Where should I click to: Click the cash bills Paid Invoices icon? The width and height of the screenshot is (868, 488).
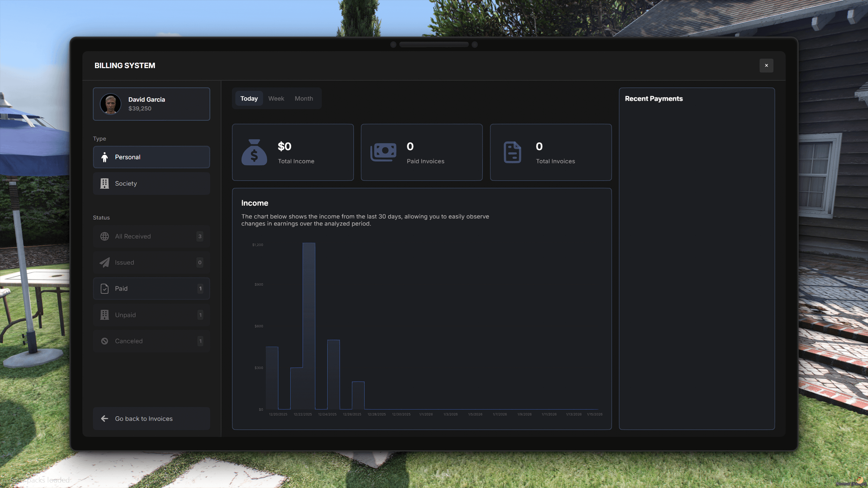coord(383,152)
